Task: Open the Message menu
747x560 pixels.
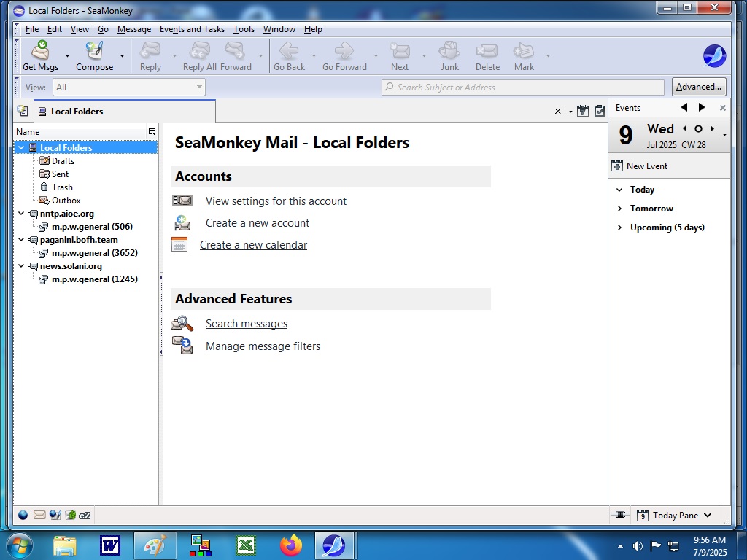Action: point(134,29)
